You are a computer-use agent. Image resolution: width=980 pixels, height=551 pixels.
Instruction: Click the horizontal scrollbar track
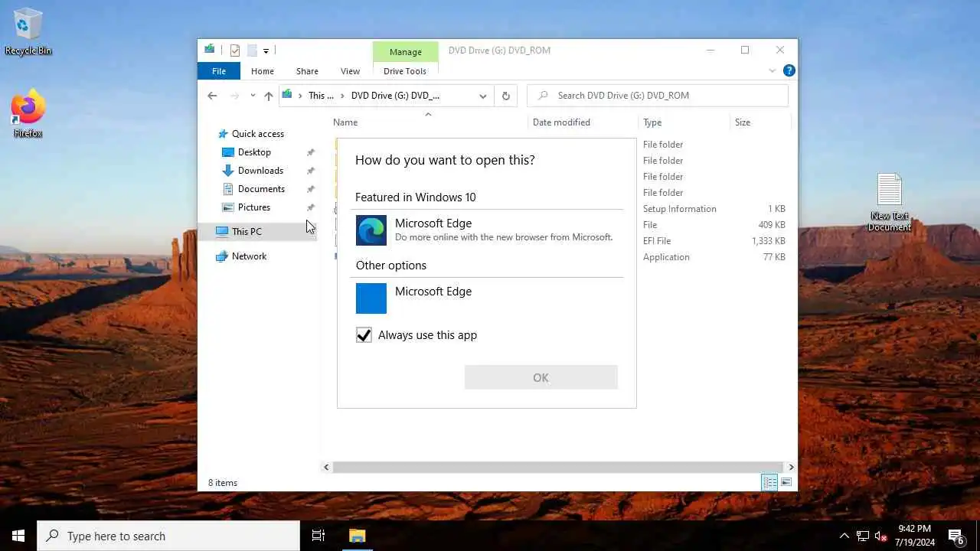(x=558, y=467)
